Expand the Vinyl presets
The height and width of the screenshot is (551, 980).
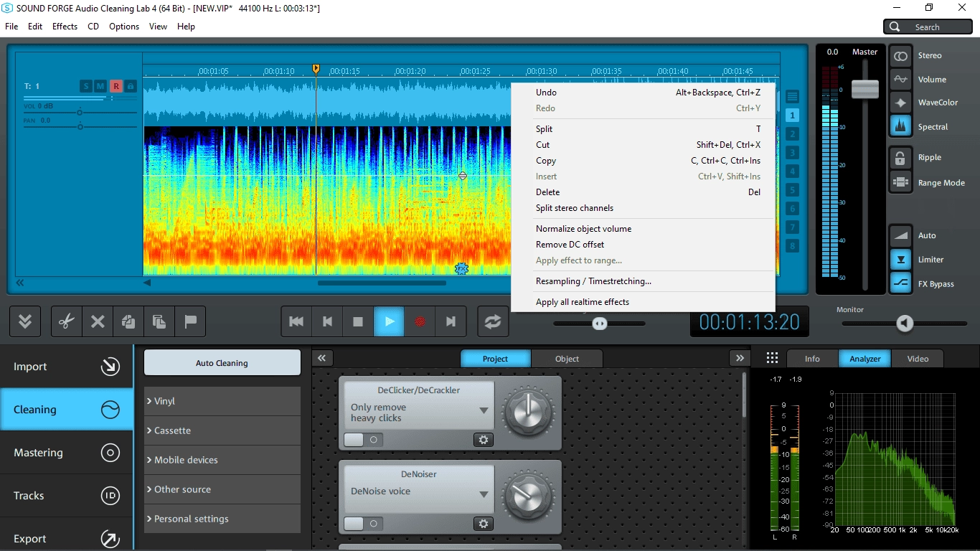tap(222, 401)
